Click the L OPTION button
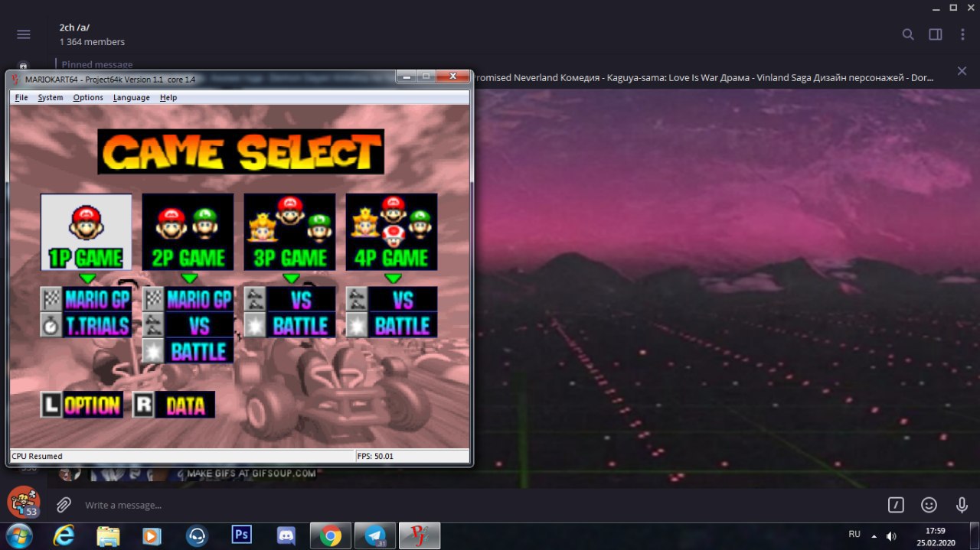 click(x=81, y=405)
